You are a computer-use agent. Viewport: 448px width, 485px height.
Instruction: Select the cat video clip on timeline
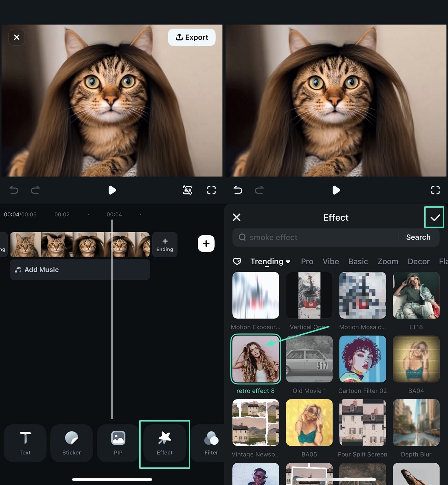click(x=80, y=245)
